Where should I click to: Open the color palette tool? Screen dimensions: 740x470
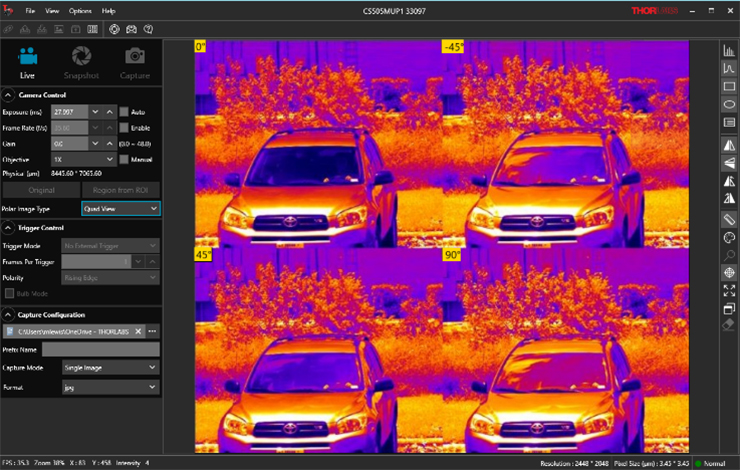729,237
